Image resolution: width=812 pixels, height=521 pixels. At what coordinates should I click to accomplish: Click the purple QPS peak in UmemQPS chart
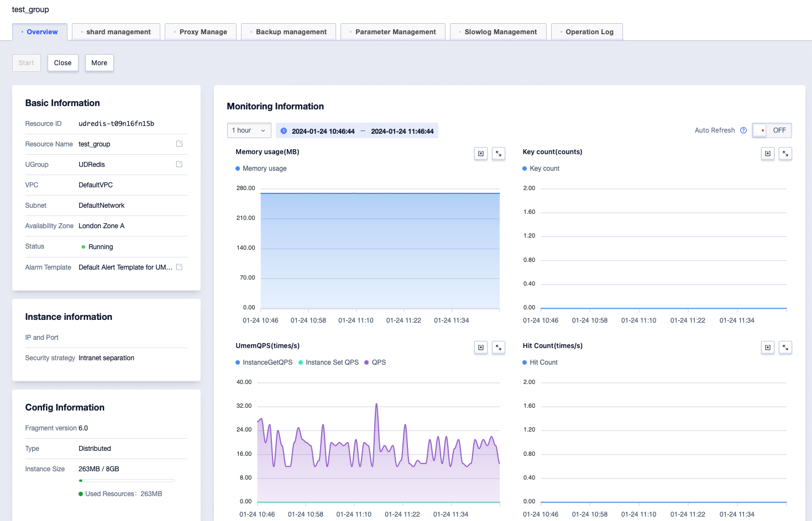click(376, 405)
